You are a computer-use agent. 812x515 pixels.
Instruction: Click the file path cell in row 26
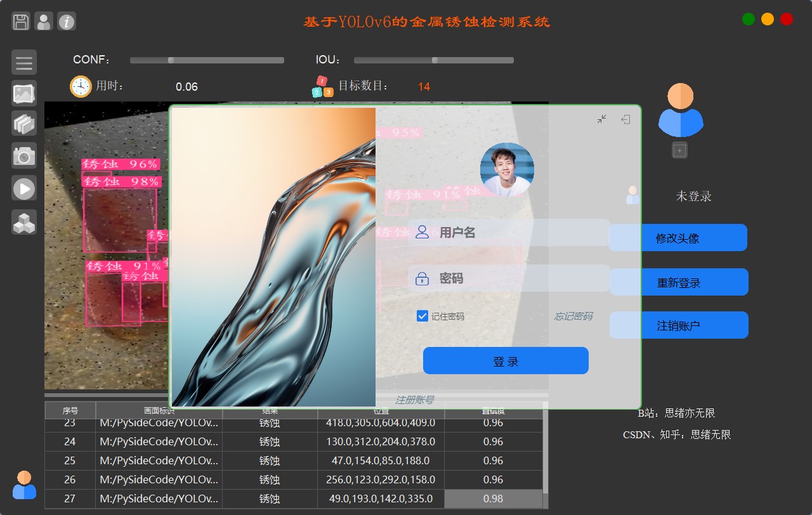tap(159, 479)
